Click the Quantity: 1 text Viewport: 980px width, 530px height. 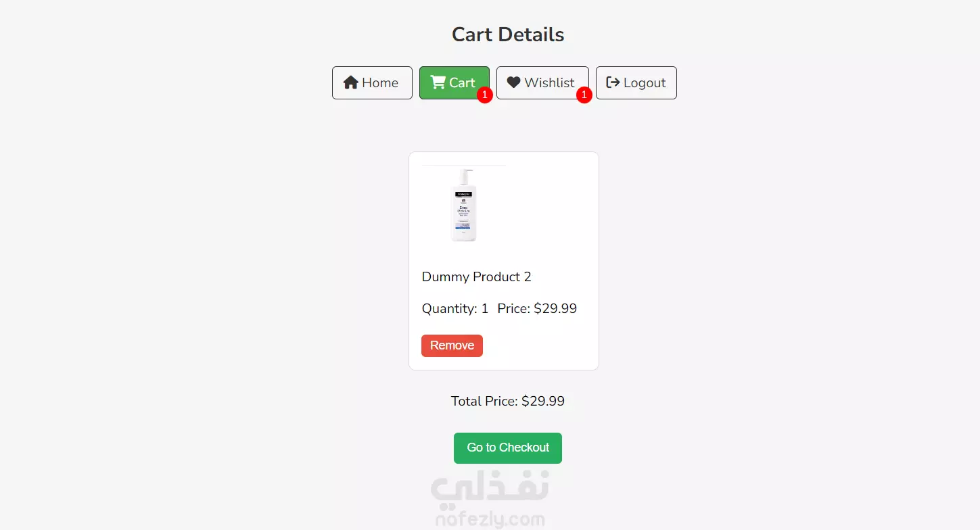click(x=455, y=309)
